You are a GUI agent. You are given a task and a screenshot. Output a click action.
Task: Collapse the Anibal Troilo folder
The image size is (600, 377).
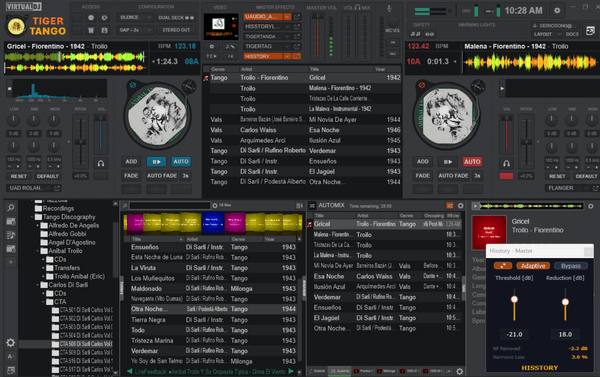[x=38, y=251]
